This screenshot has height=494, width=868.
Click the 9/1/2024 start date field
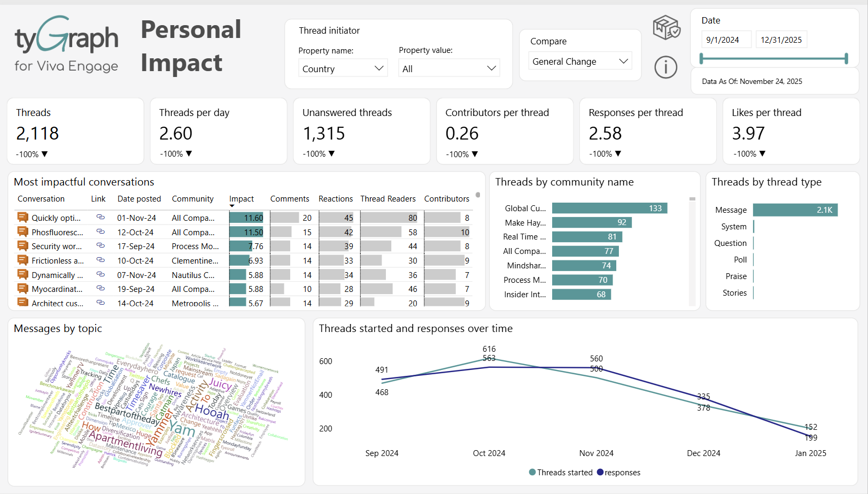[x=726, y=39]
